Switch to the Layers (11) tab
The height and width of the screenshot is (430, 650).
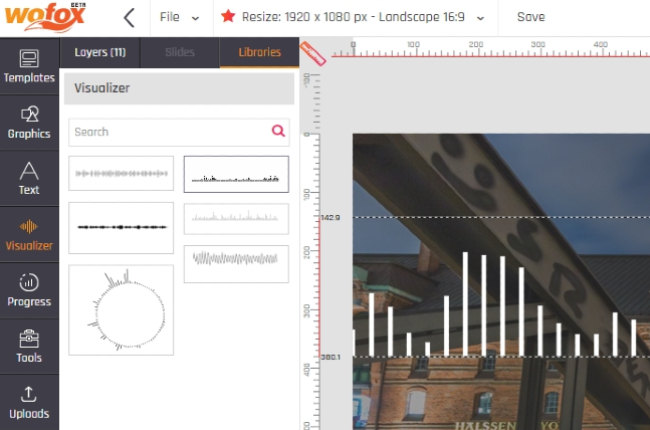coord(99,52)
